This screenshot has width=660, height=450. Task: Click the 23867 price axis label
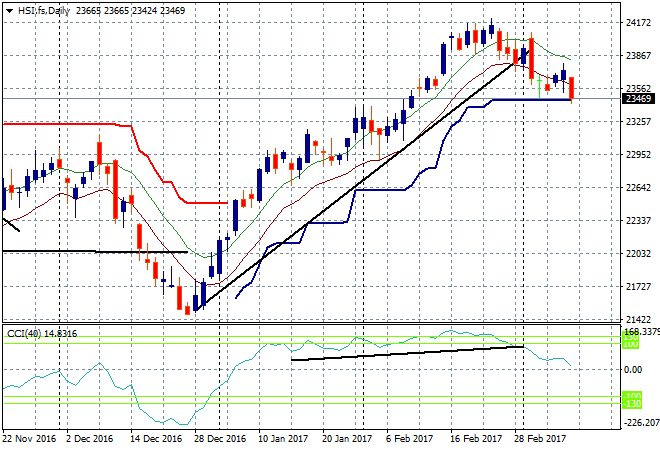pyautogui.click(x=639, y=56)
